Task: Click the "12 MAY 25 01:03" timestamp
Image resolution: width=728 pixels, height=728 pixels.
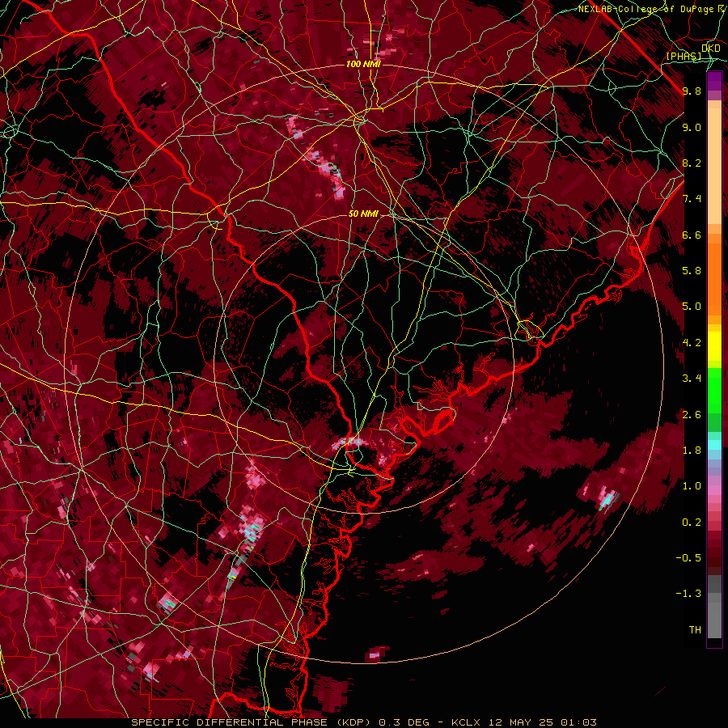Action: pos(542,722)
